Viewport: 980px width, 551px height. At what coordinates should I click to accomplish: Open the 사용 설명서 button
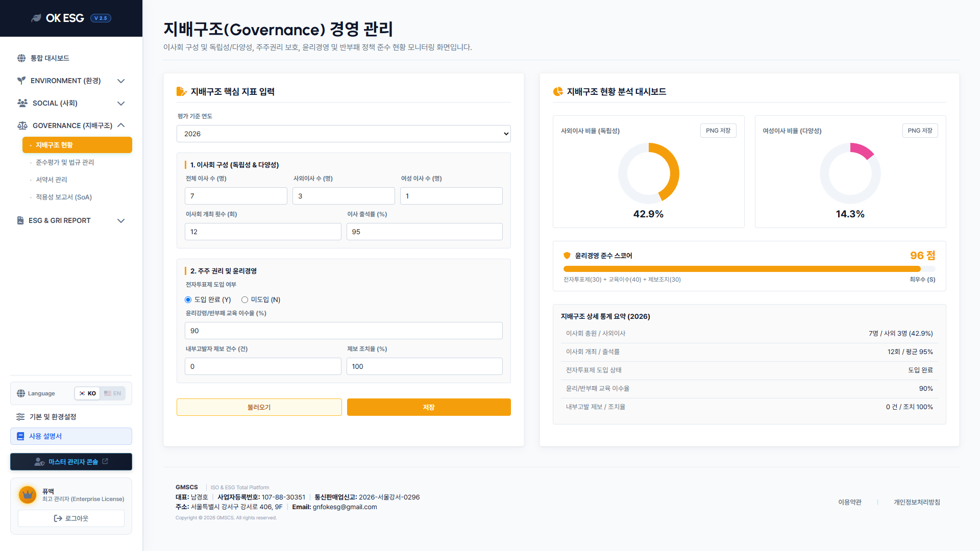click(x=71, y=436)
